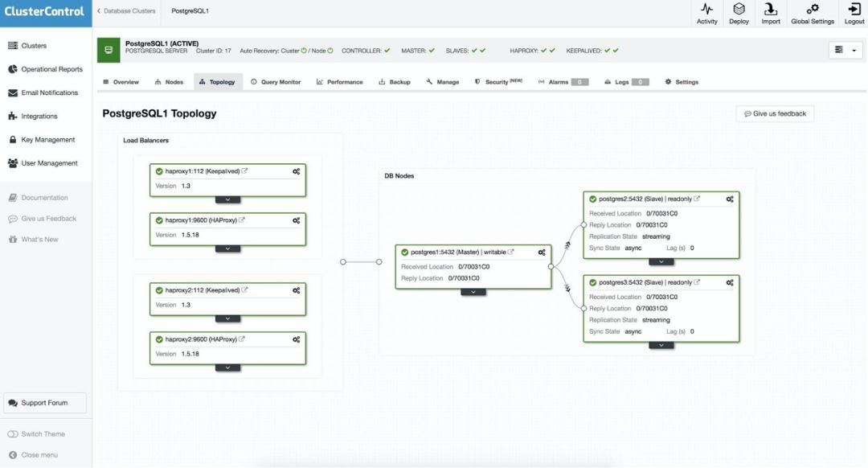Click the postgres2 Slave green status check
This screenshot has width=868, height=468.
[593, 199]
